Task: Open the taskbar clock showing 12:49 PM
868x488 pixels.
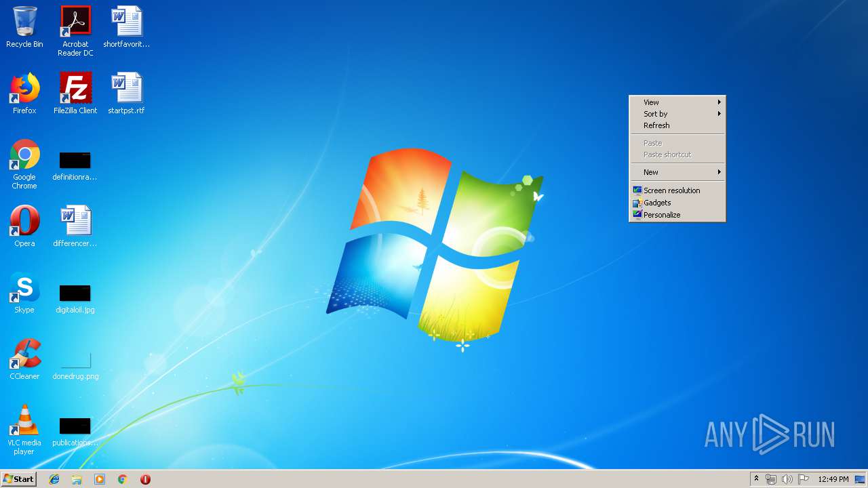Action: pos(833,479)
